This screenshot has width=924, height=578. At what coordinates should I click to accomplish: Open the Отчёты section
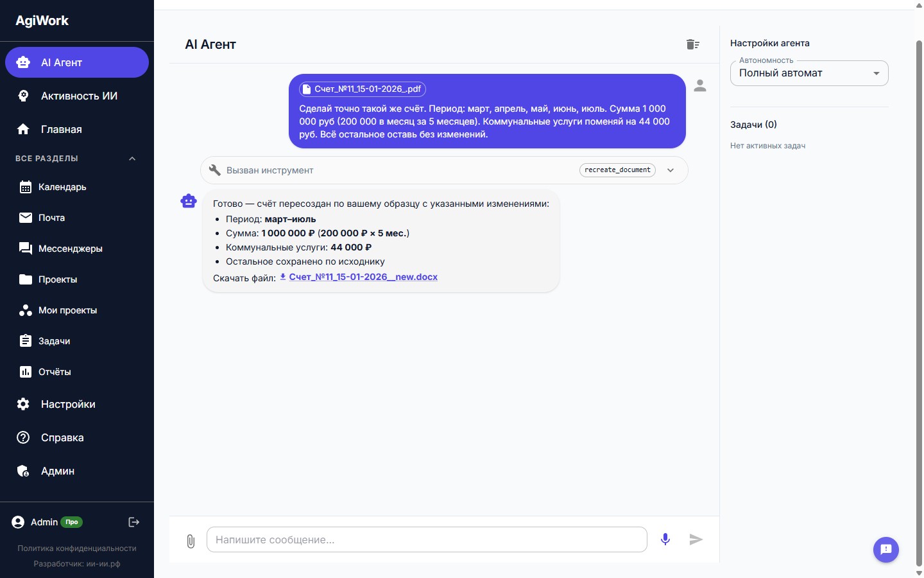pyautogui.click(x=54, y=372)
